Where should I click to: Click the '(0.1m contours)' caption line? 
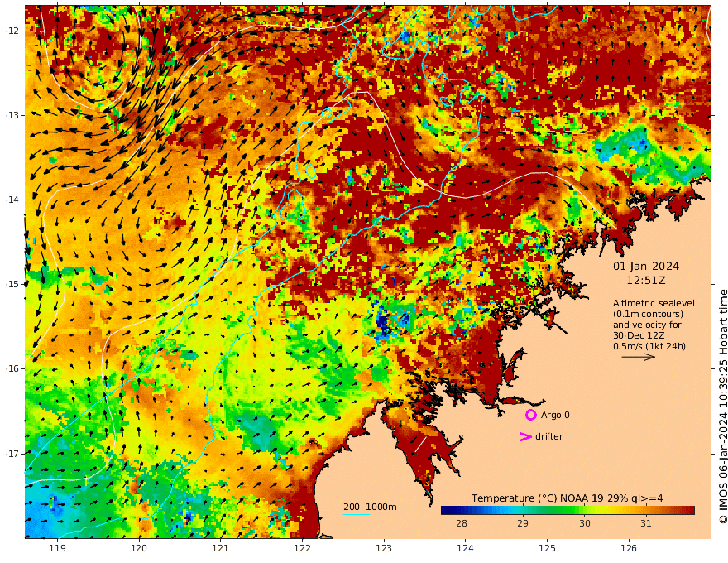pos(648,314)
